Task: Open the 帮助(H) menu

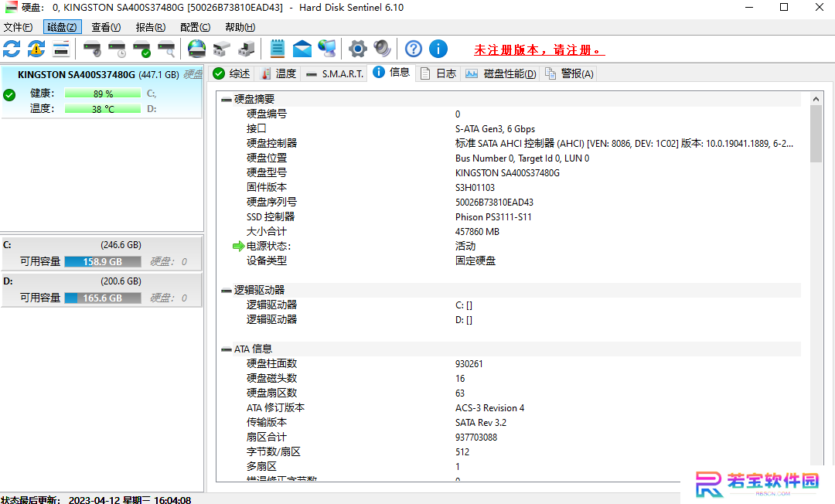Action: (240, 27)
